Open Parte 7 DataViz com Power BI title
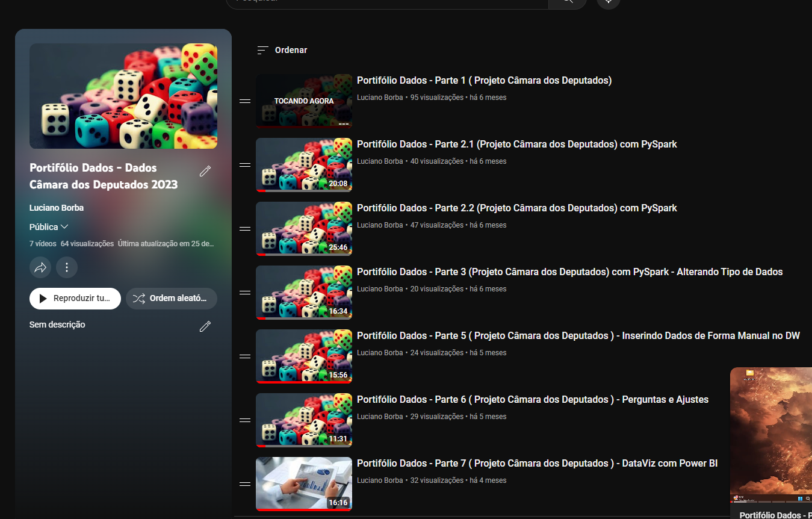This screenshot has width=812, height=519. [538, 464]
